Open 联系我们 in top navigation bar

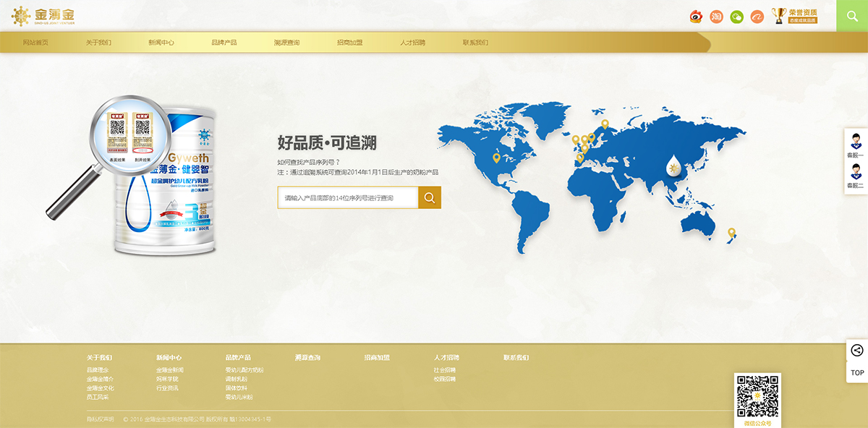tap(475, 43)
